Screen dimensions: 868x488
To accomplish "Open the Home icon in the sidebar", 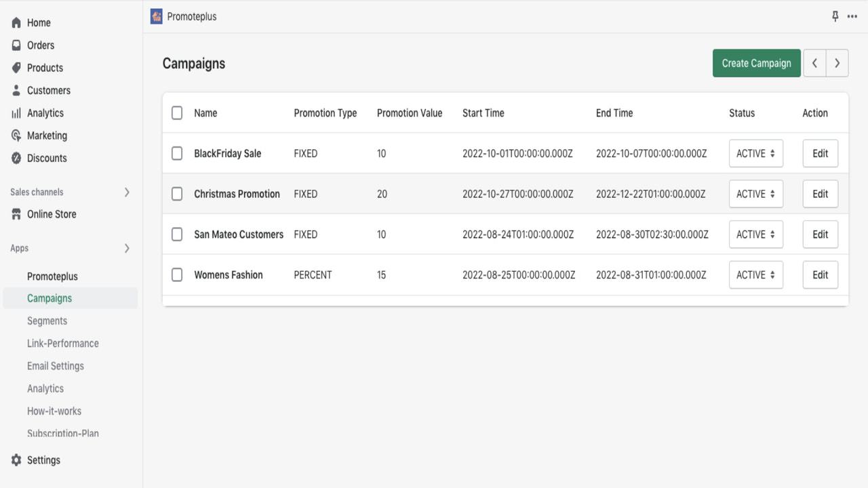I will coord(15,22).
